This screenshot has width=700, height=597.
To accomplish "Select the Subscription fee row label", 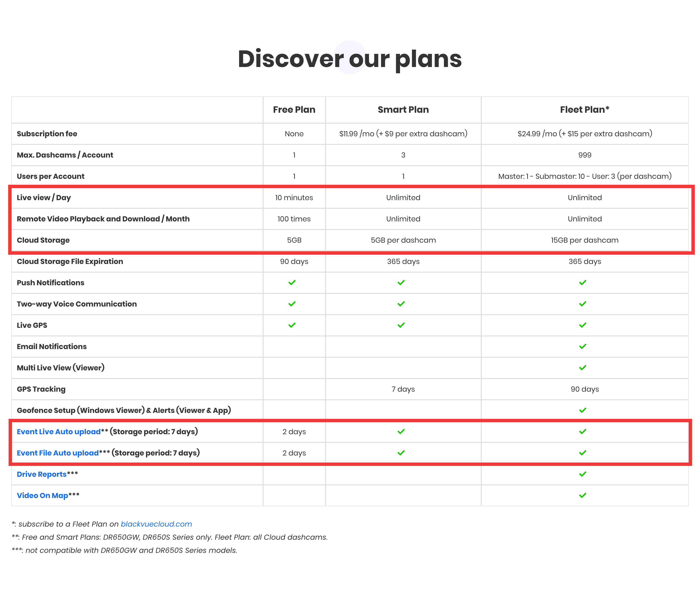I will pyautogui.click(x=47, y=134).
